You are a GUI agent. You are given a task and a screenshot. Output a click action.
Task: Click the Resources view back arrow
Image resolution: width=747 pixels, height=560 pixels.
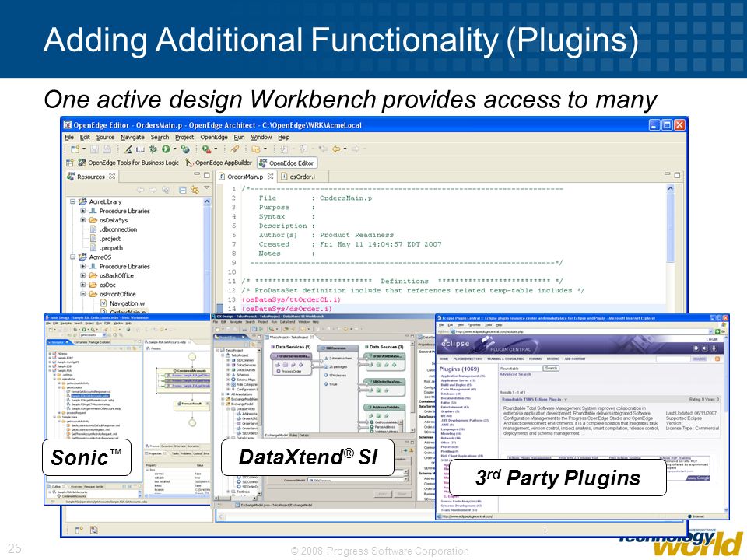coord(141,190)
